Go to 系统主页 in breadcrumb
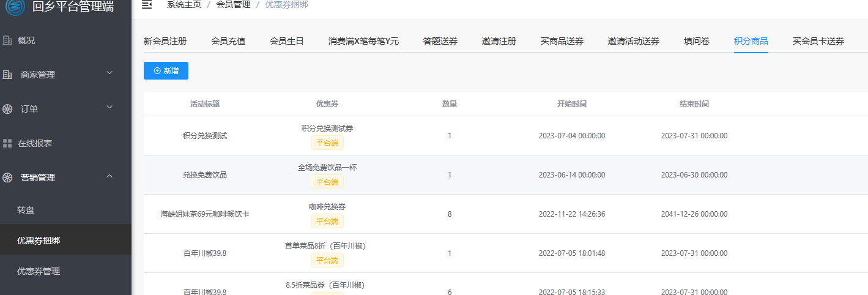This screenshot has width=868, height=295. pos(184,5)
